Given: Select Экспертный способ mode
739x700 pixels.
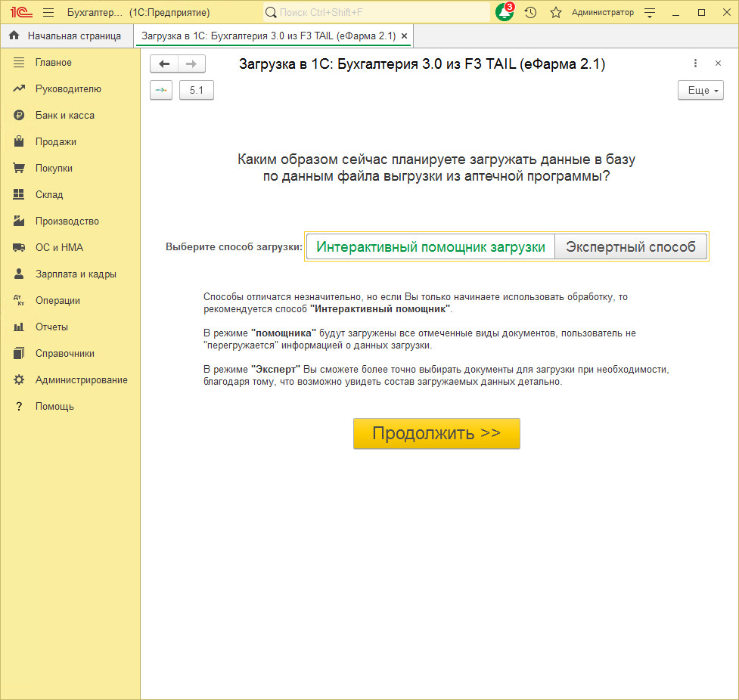Looking at the screenshot, I should point(631,246).
